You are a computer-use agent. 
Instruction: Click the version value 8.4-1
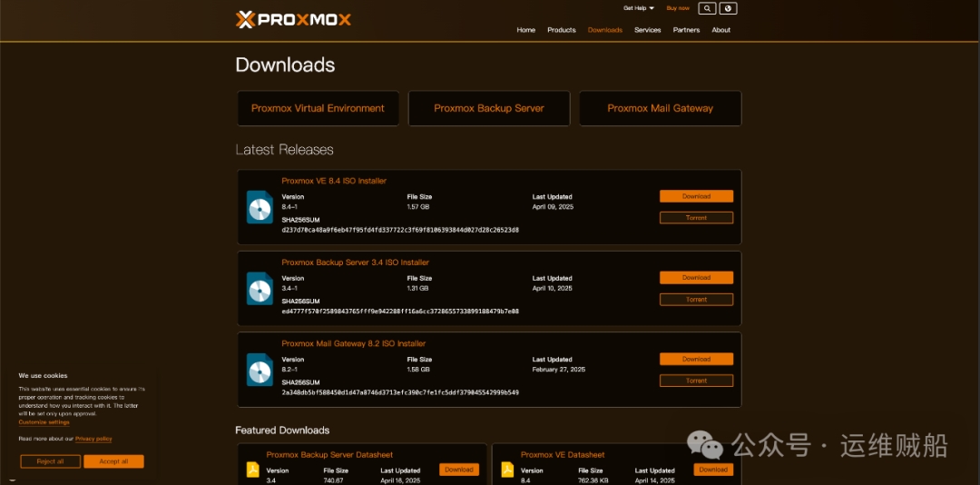(x=289, y=207)
